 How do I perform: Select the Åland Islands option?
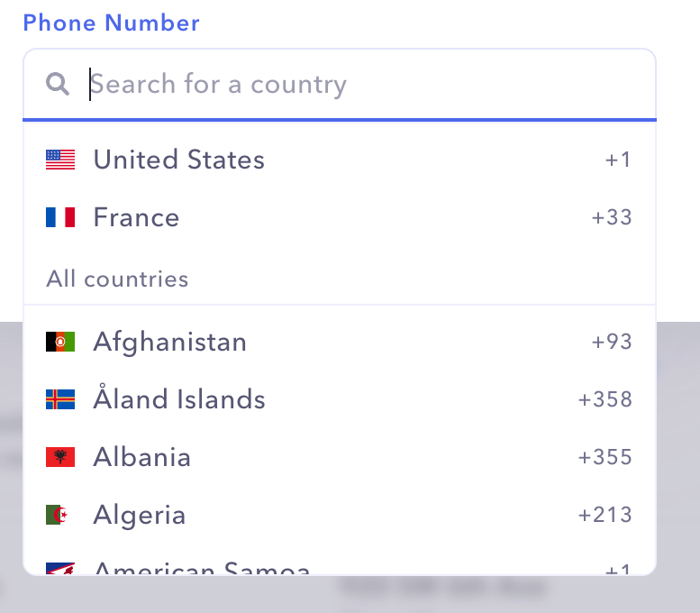pyautogui.click(x=179, y=400)
